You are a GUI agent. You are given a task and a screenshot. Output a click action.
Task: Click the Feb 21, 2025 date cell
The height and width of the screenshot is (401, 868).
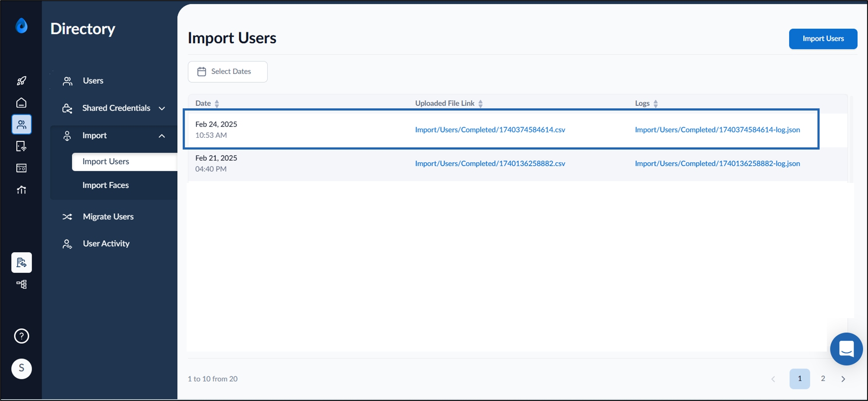(x=216, y=163)
